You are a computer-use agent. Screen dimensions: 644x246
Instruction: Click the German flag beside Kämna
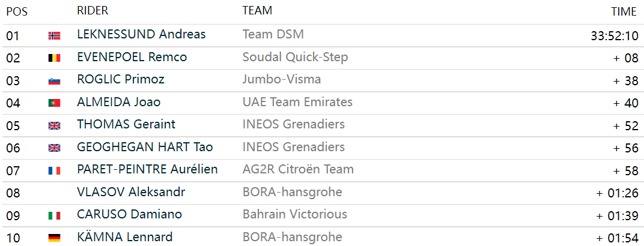tap(54, 238)
